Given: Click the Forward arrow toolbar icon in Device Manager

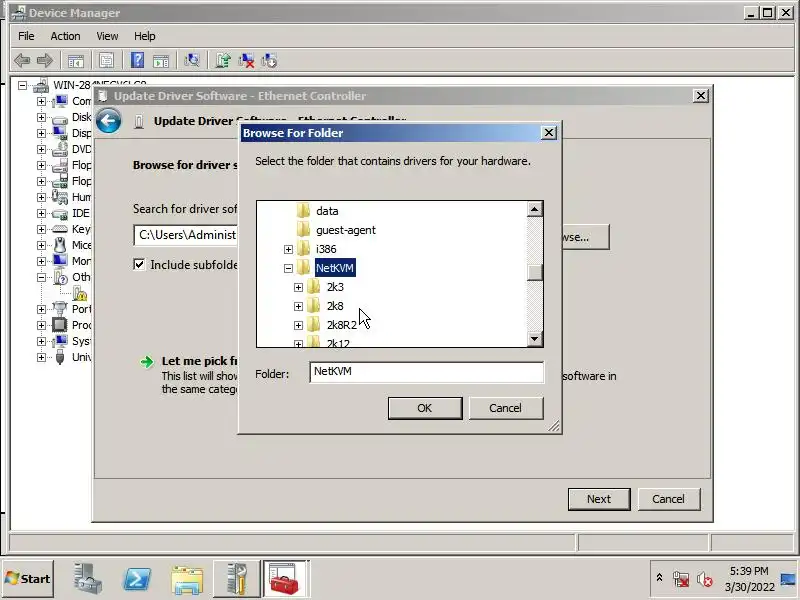Looking at the screenshot, I should 45,61.
